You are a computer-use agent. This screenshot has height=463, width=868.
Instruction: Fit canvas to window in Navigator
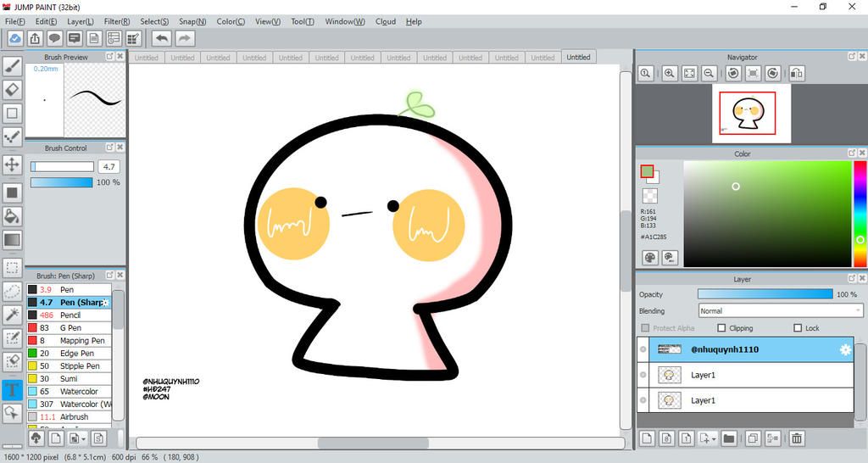click(689, 73)
